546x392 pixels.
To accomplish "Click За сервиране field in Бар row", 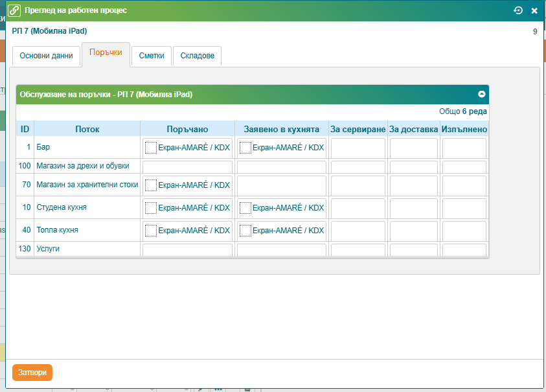I will pyautogui.click(x=358, y=148).
